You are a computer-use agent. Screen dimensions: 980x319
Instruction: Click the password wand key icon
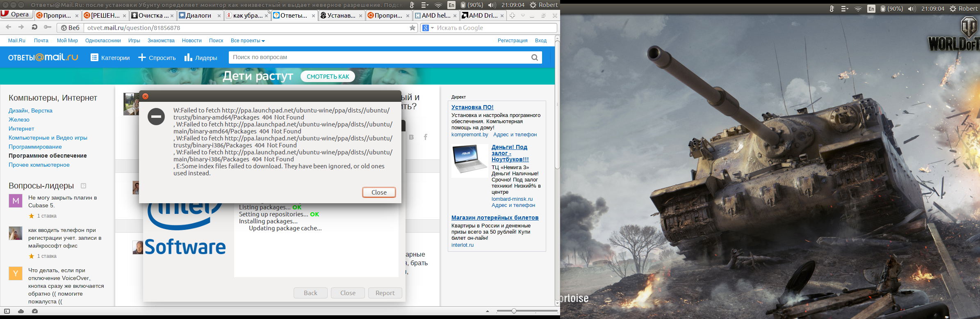pos(48,28)
